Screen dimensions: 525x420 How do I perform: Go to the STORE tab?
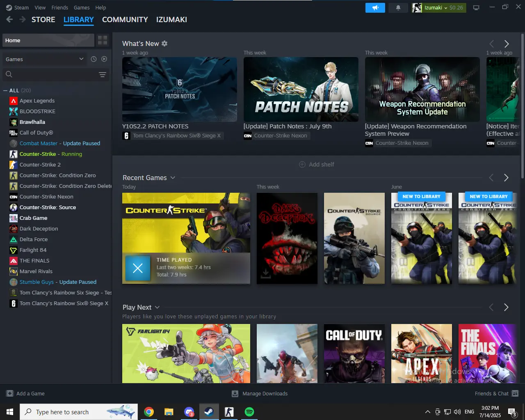point(43,20)
